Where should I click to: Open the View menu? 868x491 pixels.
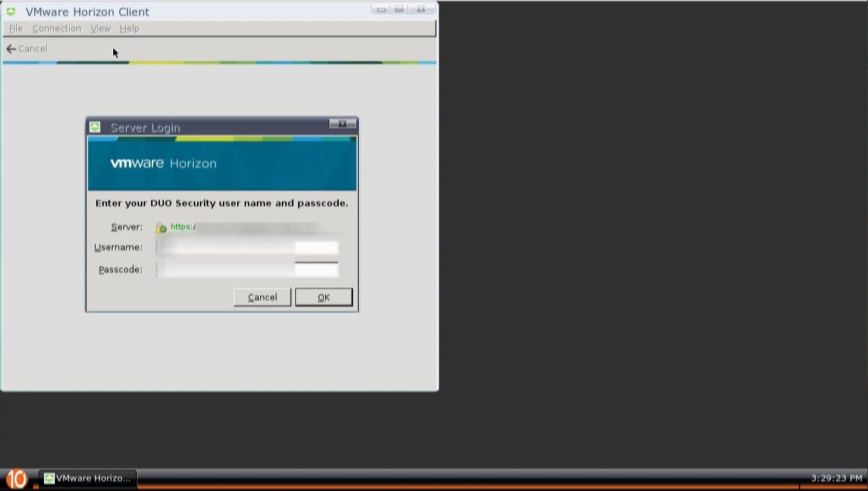pos(100,28)
